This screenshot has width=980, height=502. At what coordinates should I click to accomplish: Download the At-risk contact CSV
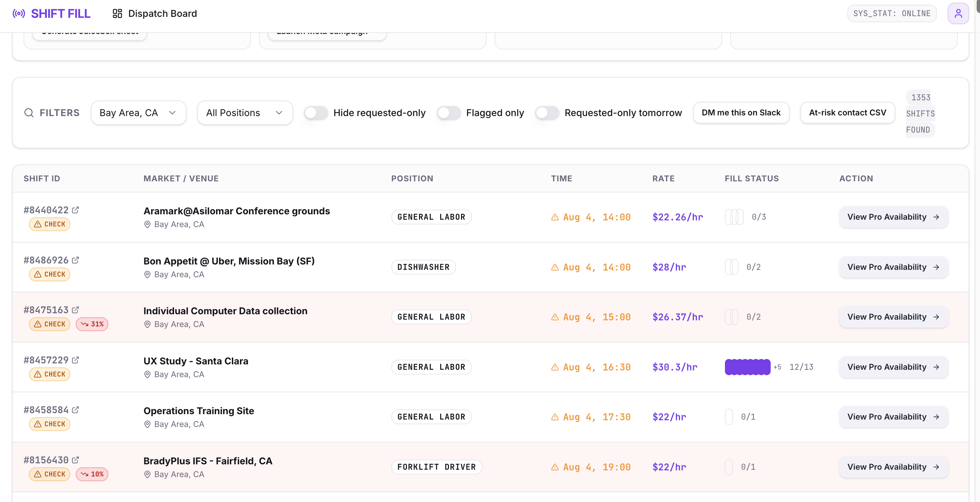click(847, 113)
